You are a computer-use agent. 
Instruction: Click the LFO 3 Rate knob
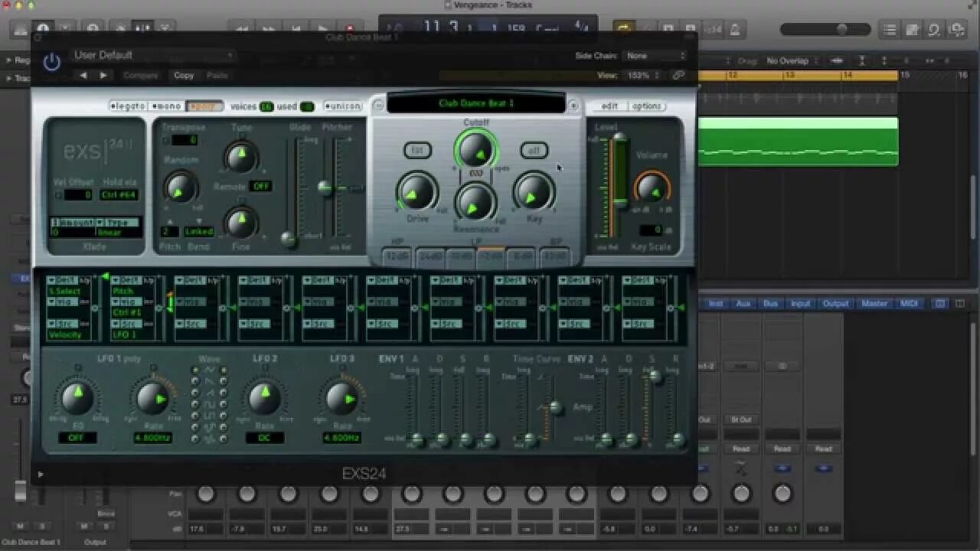(341, 399)
